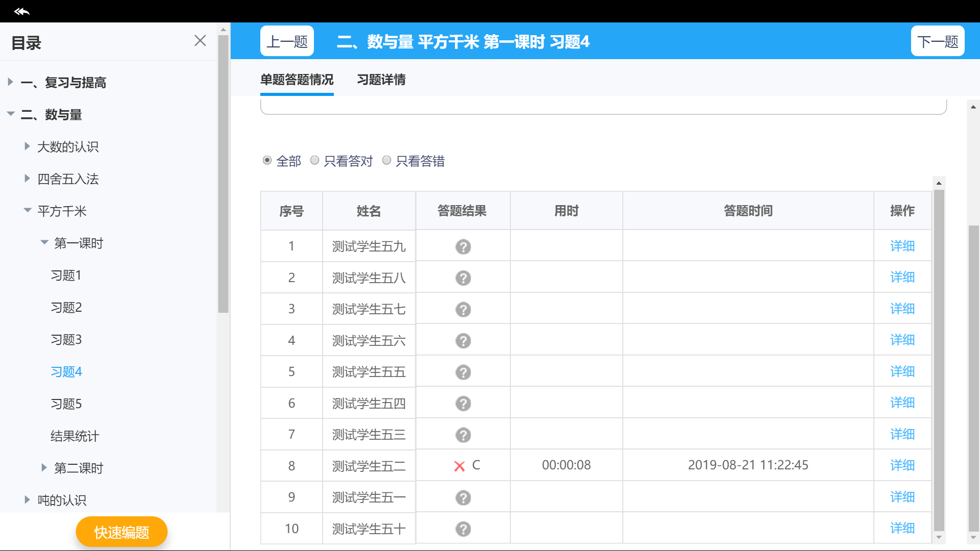Viewport: 980px width, 551px height.
Task: Open 习题5 in the directory
Action: point(66,404)
